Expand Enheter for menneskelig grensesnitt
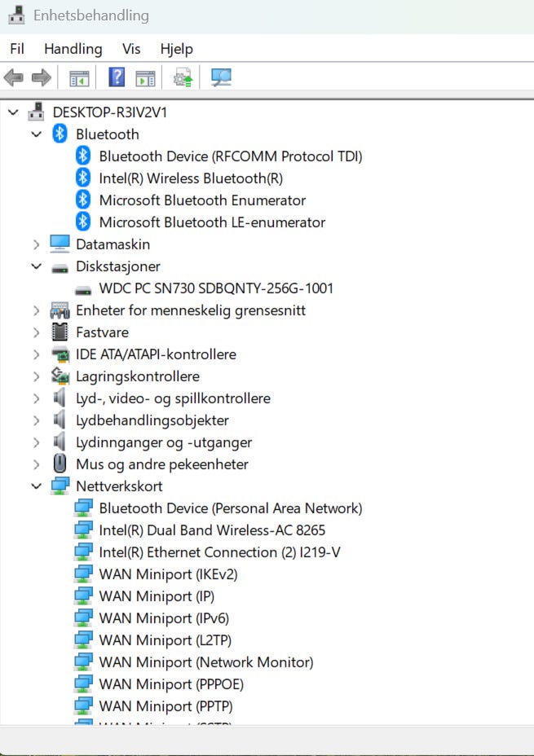Viewport: 534px width, 756px height. 36,310
